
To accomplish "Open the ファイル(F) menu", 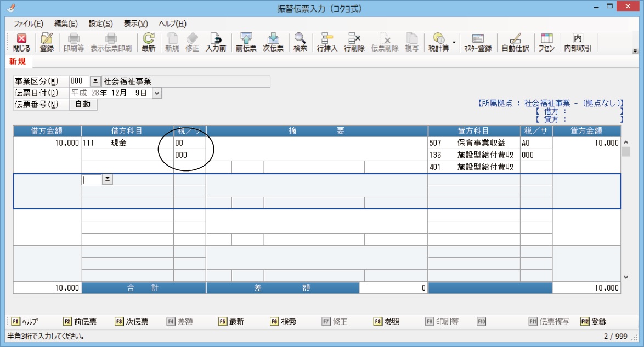I will (x=28, y=24).
